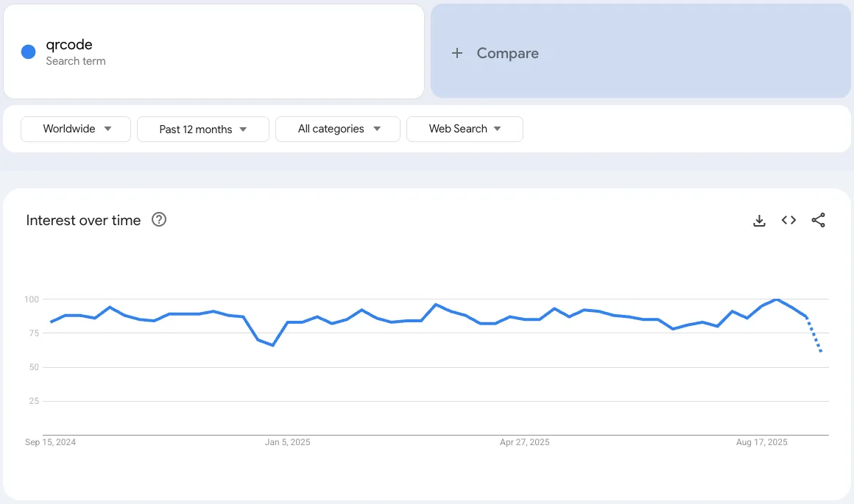
Task: Click the chart peak touching 100
Action: [x=777, y=299]
